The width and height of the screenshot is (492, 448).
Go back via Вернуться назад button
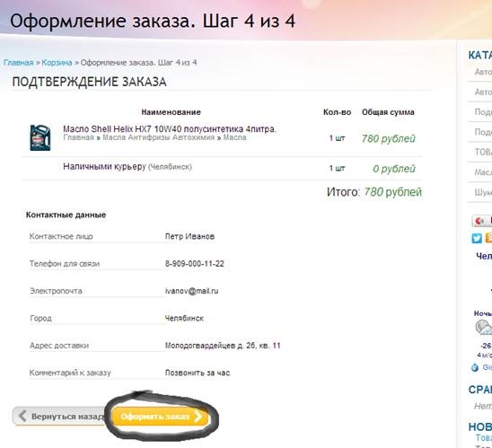pos(59,417)
